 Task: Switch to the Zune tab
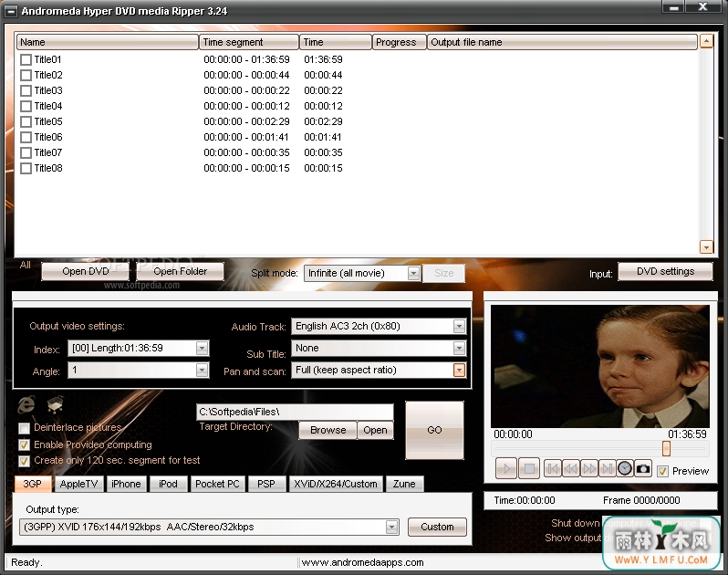pos(404,484)
